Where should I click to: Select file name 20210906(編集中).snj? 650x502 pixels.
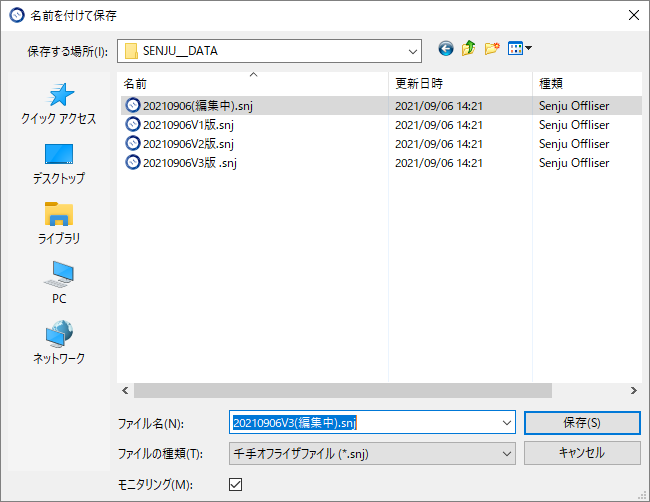pyautogui.click(x=198, y=106)
